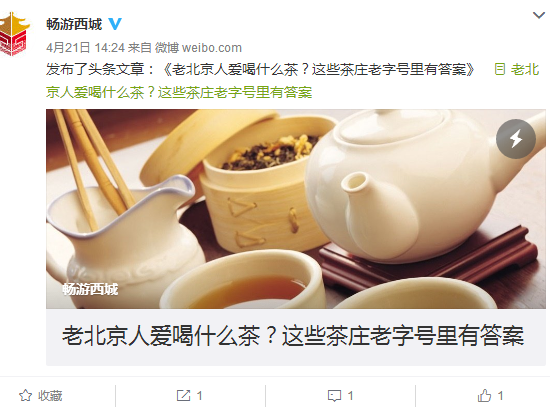550x412 pixels.
Task: Open the 微博 weibo.com source link
Action: tap(199, 48)
